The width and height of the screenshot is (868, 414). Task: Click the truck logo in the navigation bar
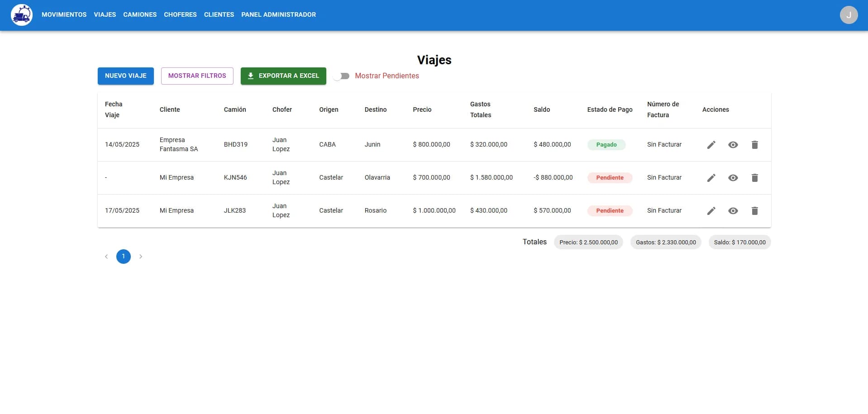click(x=21, y=14)
